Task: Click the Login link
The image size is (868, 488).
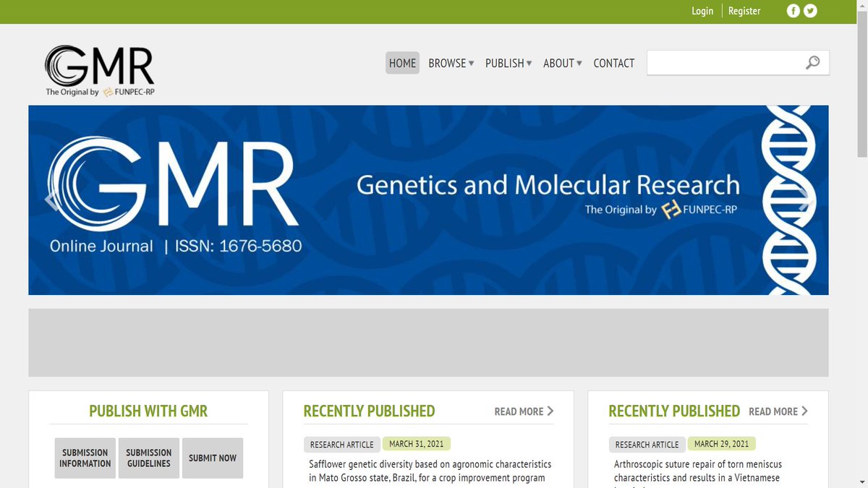Action: 702,11
